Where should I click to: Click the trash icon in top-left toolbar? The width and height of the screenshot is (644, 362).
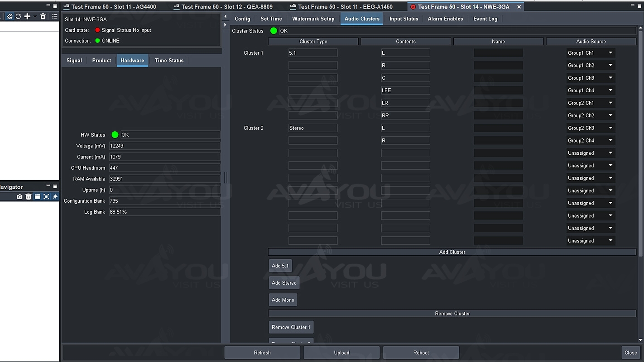[x=43, y=16]
